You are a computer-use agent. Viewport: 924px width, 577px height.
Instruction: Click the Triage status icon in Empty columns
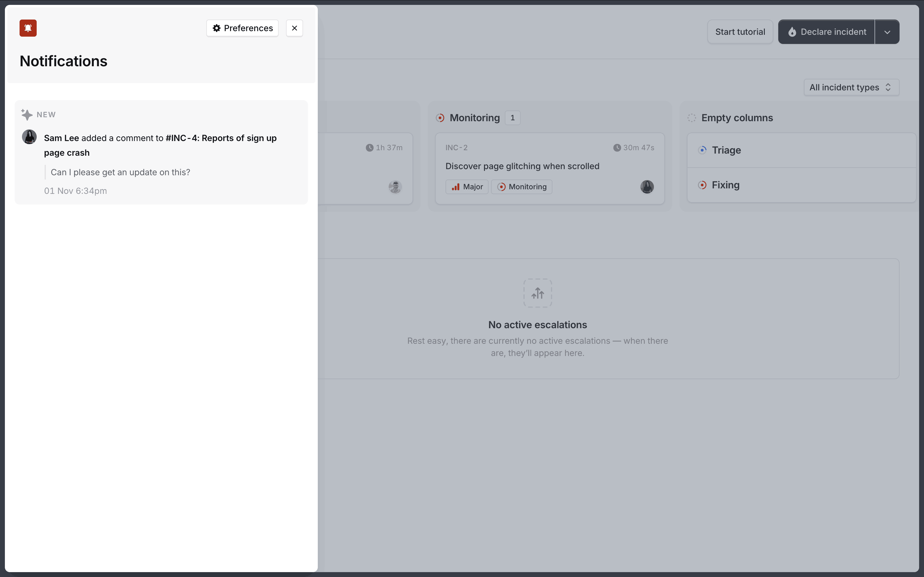coord(702,150)
